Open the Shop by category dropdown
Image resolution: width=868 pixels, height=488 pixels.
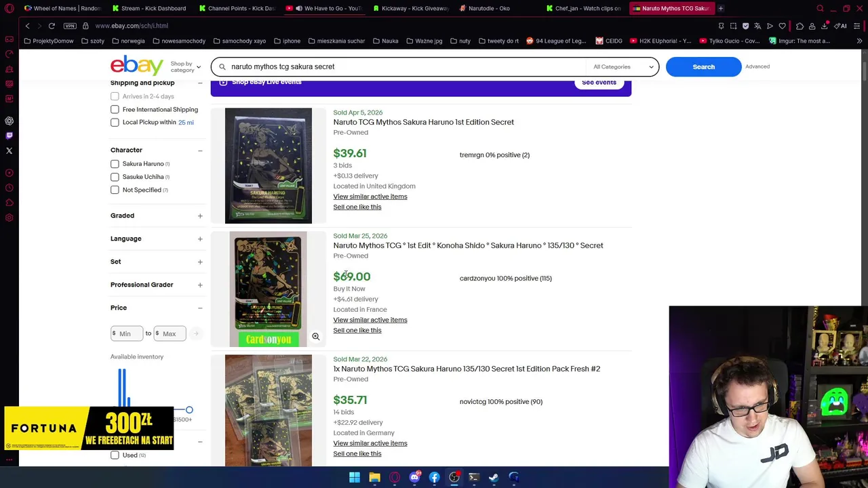185,66
